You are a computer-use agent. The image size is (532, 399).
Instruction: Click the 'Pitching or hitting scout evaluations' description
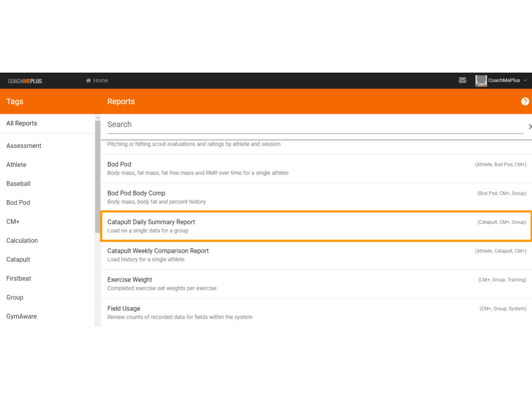[x=194, y=144]
